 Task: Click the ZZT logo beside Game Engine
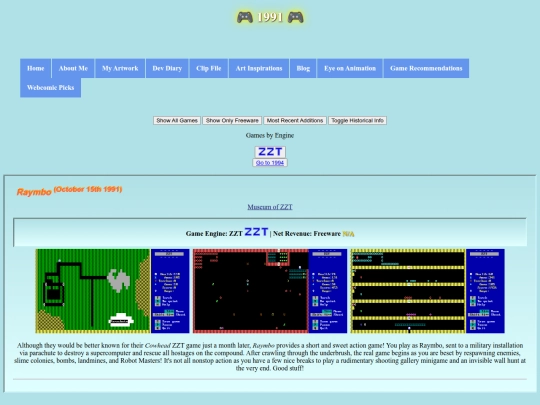(x=256, y=232)
